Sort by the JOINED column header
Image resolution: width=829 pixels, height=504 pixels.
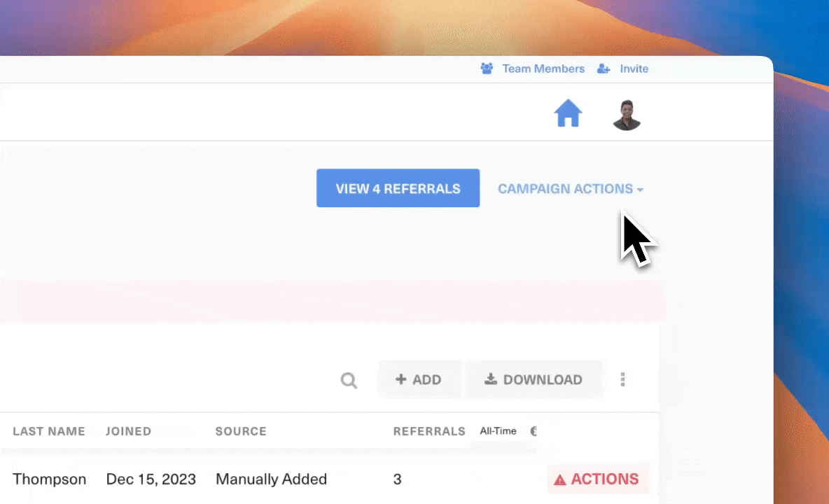point(129,431)
